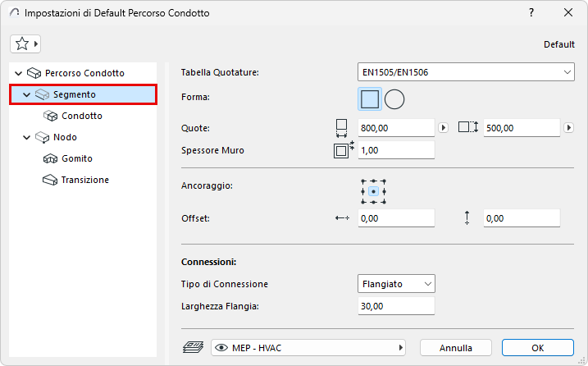Click the vertical offset arrow icon

[467, 218]
